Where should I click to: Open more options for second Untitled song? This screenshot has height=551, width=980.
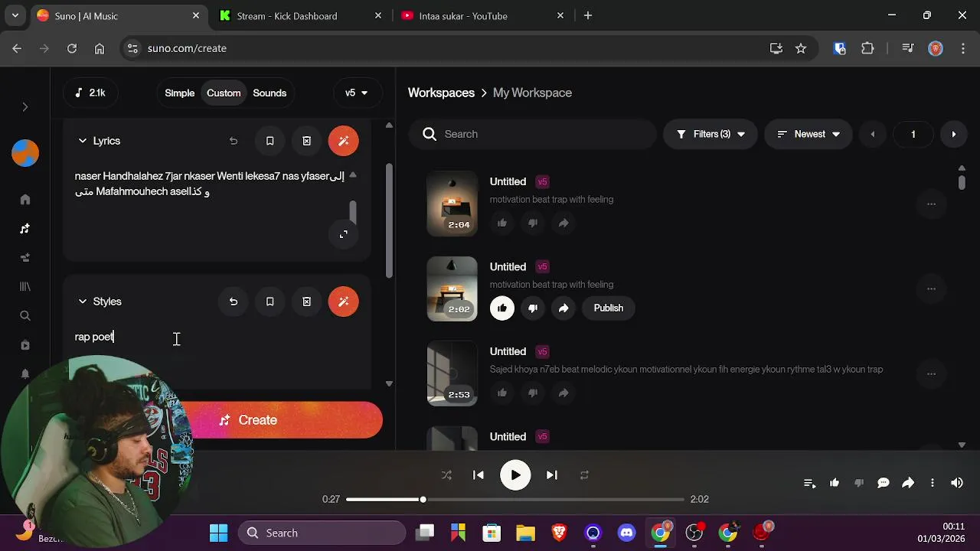pyautogui.click(x=931, y=289)
